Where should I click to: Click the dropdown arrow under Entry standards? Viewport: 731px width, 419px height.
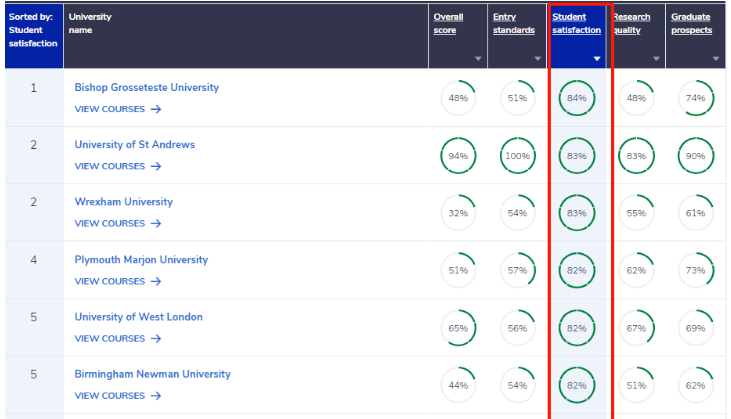tap(538, 59)
